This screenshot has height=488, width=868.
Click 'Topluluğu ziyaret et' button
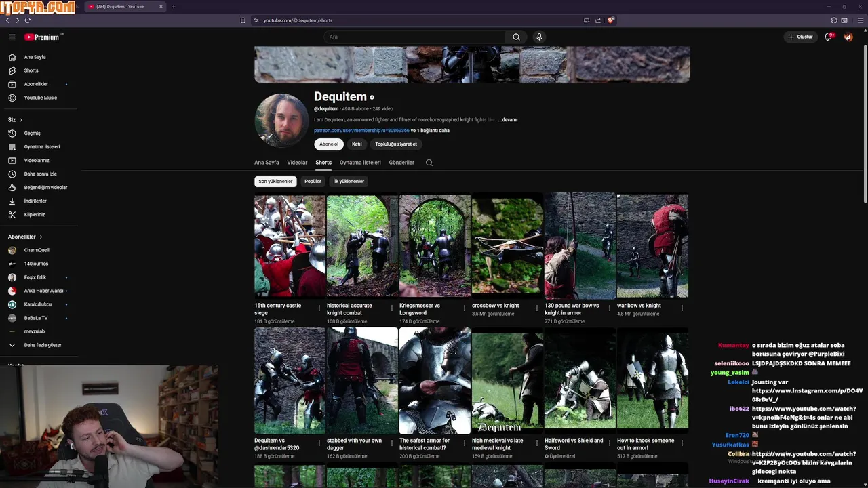[396, 144]
